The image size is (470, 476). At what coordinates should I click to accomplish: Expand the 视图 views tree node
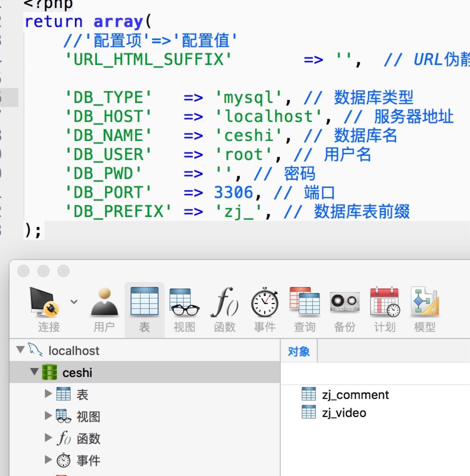48,416
